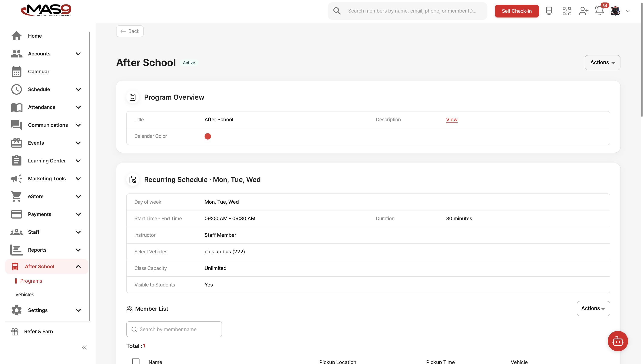The height and width of the screenshot is (364, 643).
Task: Click the Schedule clock icon
Action: 17,89
